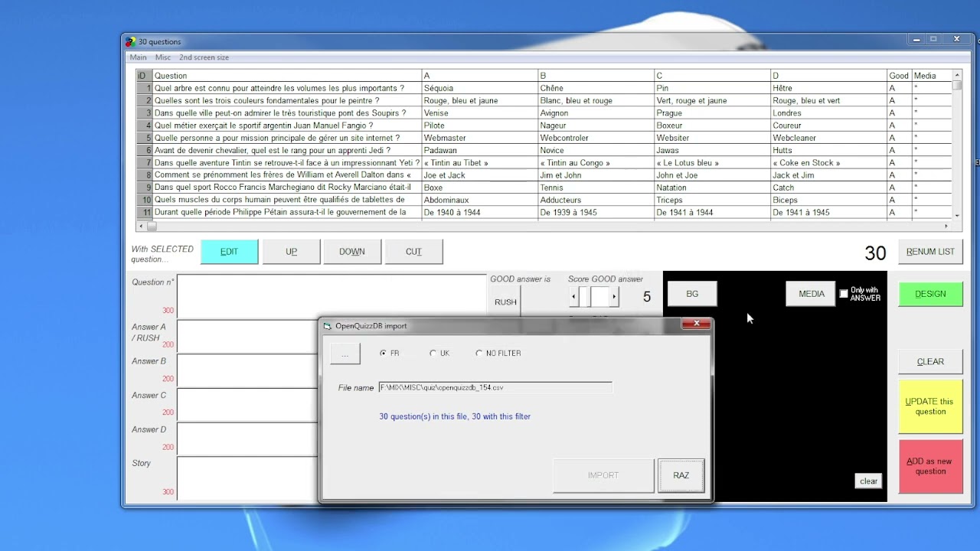Click the green DESIGN button
Screen dimensions: 980x551
930,294
